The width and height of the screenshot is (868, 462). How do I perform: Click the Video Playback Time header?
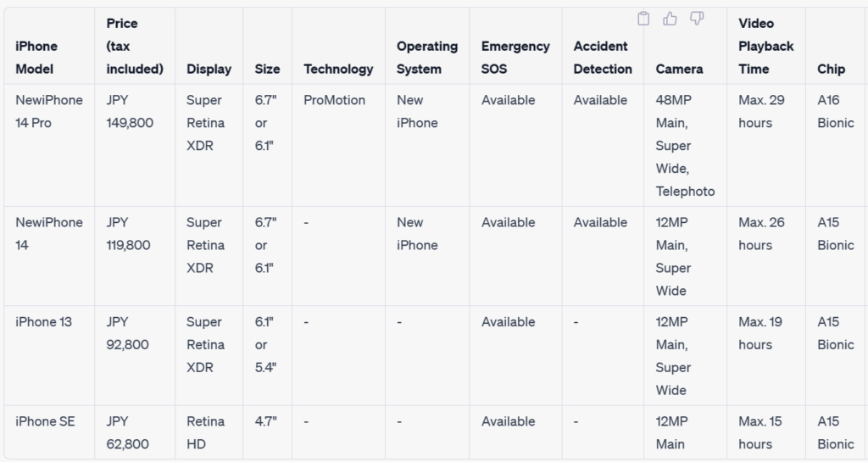765,46
